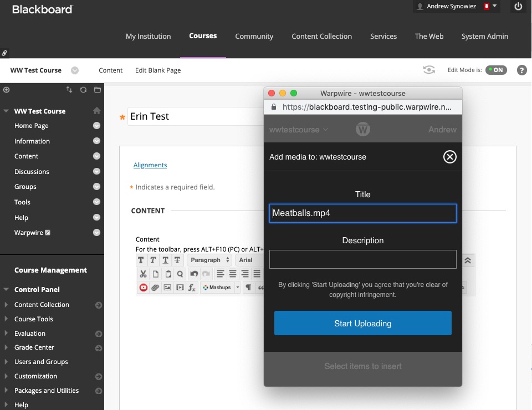
Task: Open the System Admin tab
Action: tap(484, 36)
